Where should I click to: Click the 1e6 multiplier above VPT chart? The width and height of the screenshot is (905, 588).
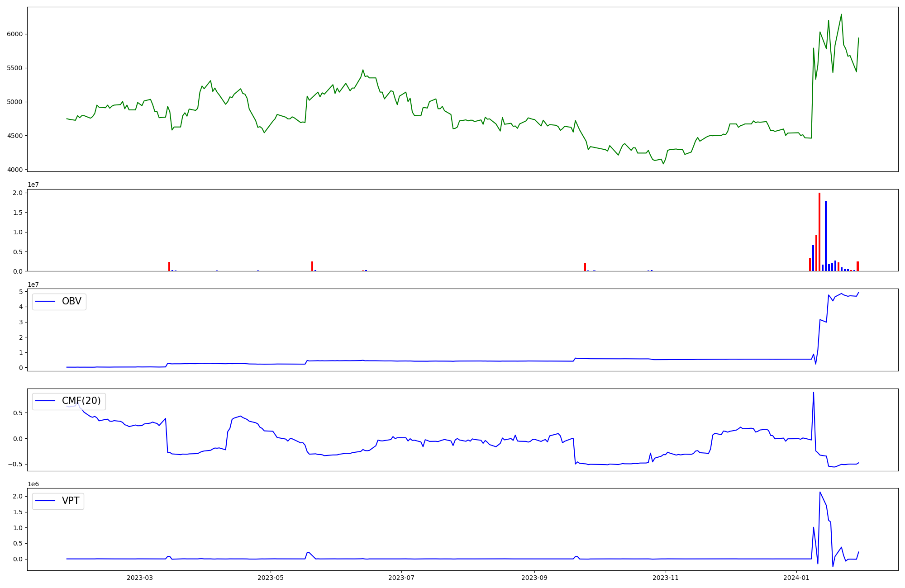pos(33,484)
